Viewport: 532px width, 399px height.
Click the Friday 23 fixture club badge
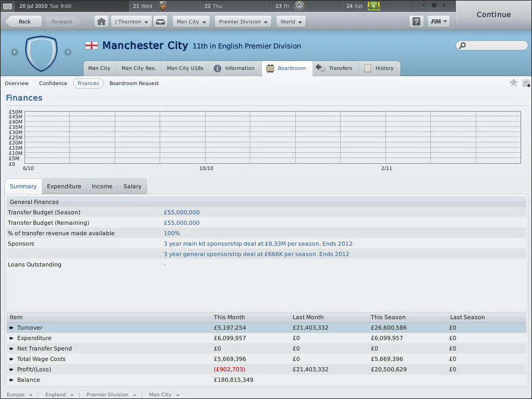coord(299,6)
